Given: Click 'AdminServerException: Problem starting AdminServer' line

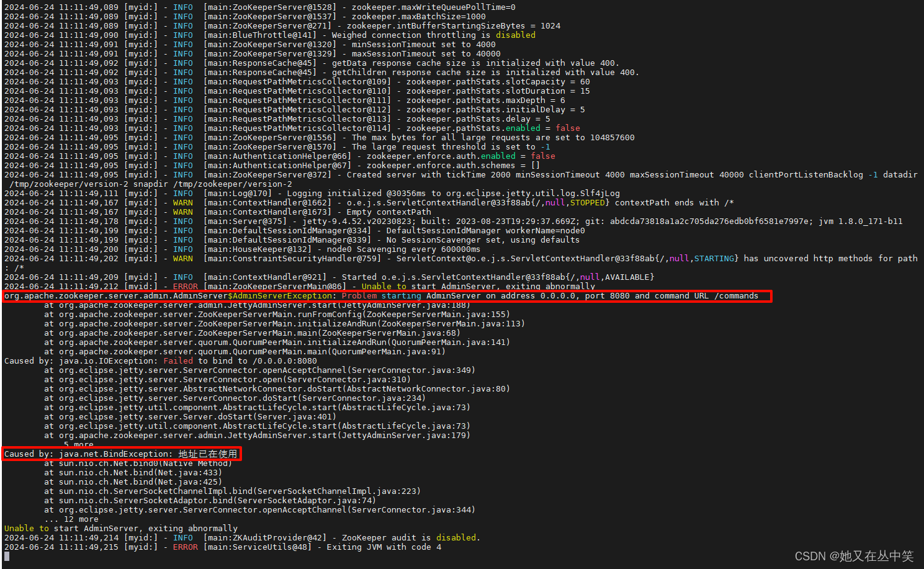Looking at the screenshot, I should coord(381,296).
